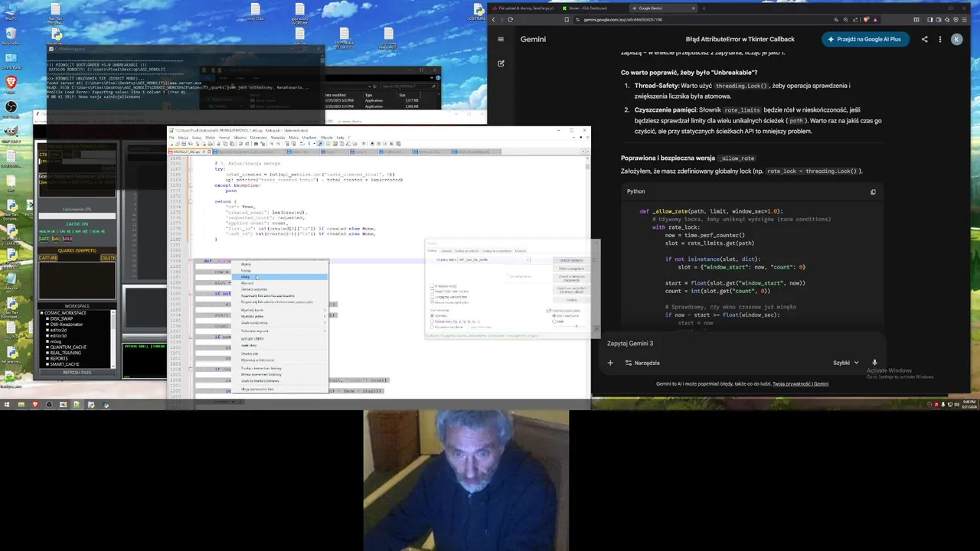Select editor3d in the workspace tree
Image resolution: width=980 pixels, height=551 pixels.
point(58,336)
